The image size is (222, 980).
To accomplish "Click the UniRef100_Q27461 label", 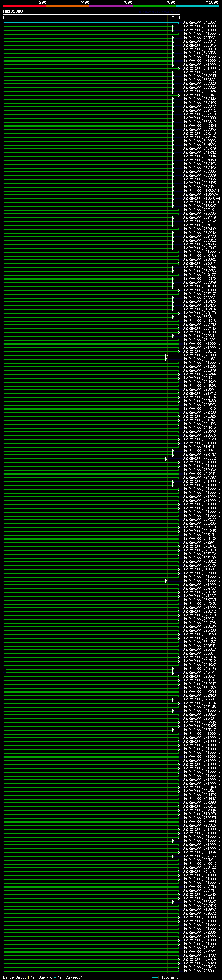I will 199,210.
